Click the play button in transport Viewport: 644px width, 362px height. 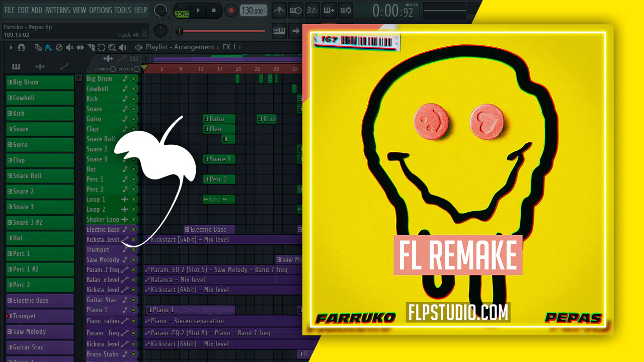tap(198, 10)
